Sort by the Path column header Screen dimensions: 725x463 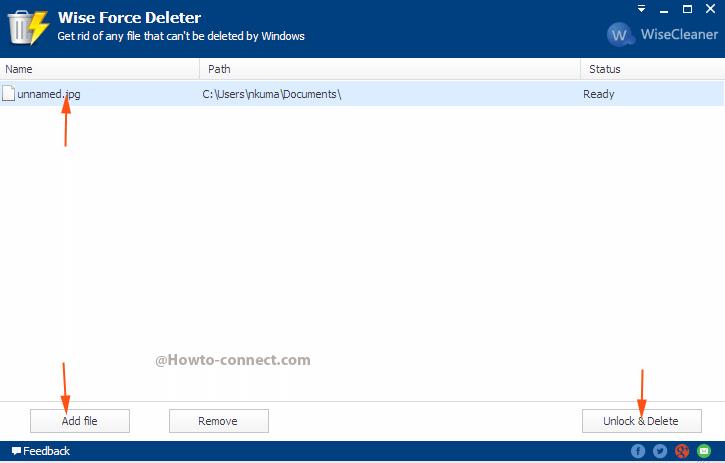point(390,69)
